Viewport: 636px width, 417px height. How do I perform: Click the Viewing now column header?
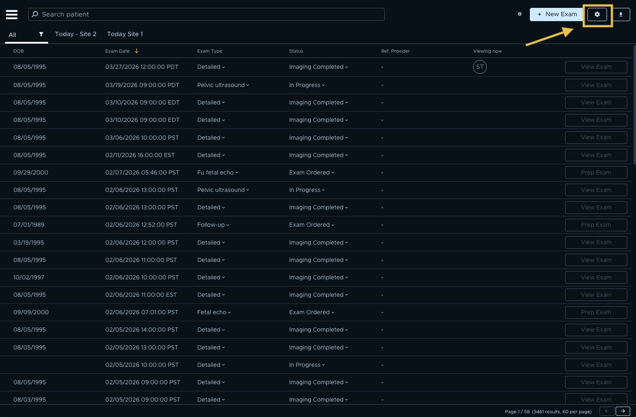coord(487,51)
